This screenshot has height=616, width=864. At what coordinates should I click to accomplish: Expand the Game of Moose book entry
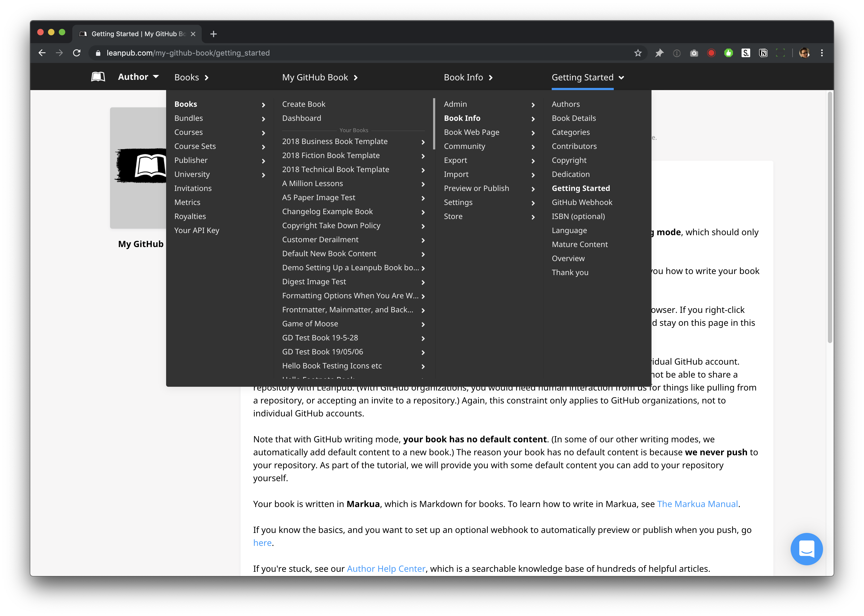click(x=423, y=324)
